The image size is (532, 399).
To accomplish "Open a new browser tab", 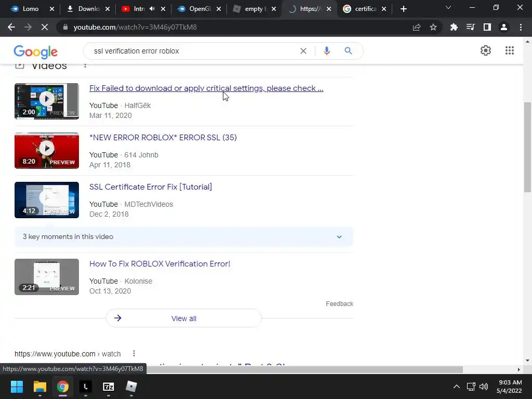I will 403,9.
